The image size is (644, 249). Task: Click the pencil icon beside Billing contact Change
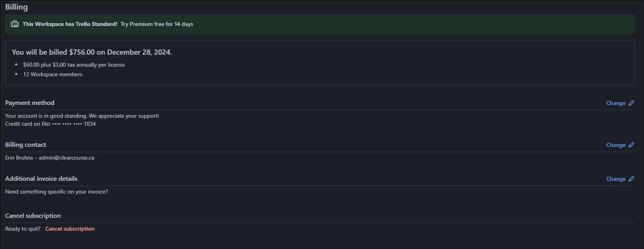point(631,145)
